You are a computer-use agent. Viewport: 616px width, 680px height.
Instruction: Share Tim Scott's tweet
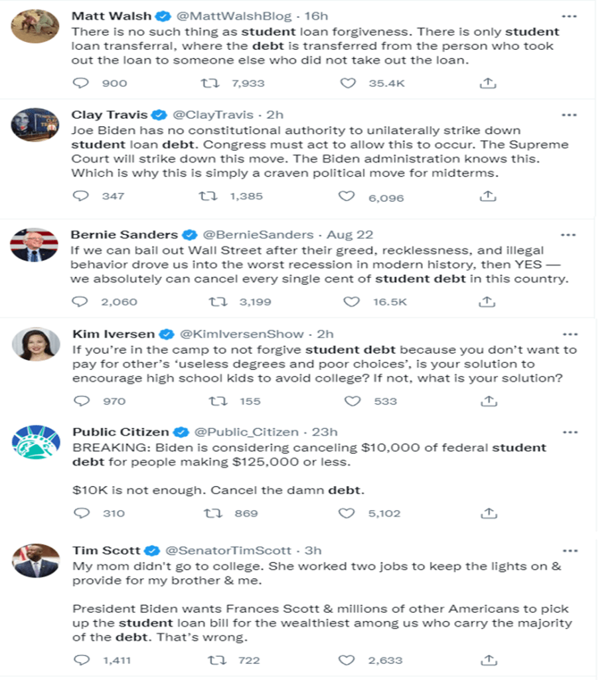tap(488, 660)
